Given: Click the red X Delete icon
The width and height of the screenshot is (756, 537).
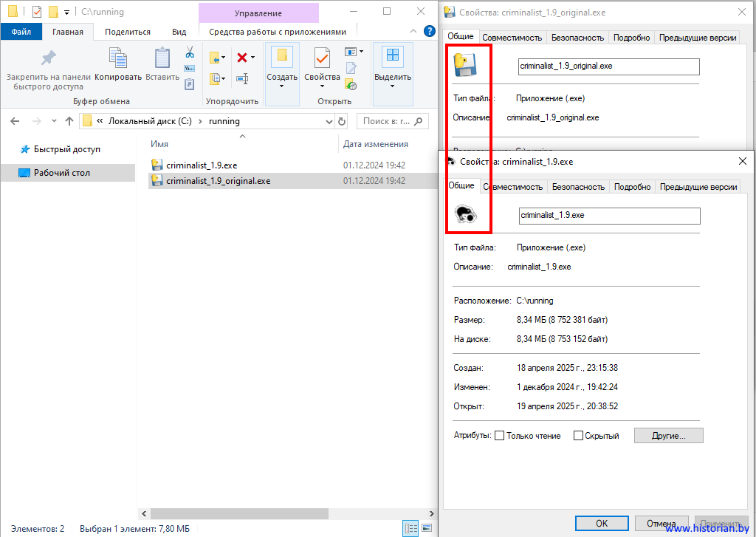Looking at the screenshot, I should (241, 57).
